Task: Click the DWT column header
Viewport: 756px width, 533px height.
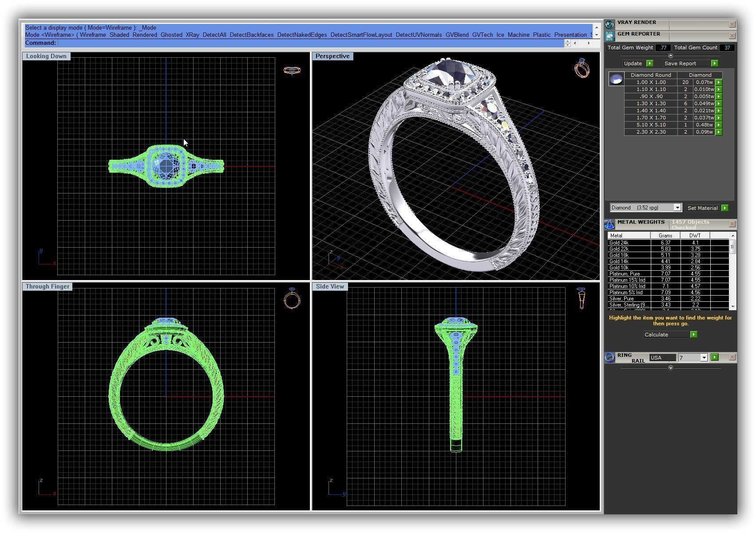Action: (x=695, y=236)
